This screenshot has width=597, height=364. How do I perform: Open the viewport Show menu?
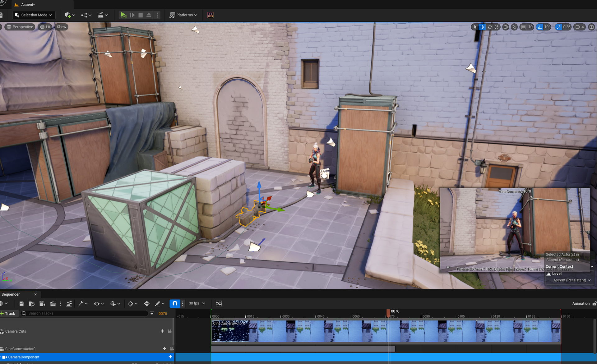click(62, 27)
